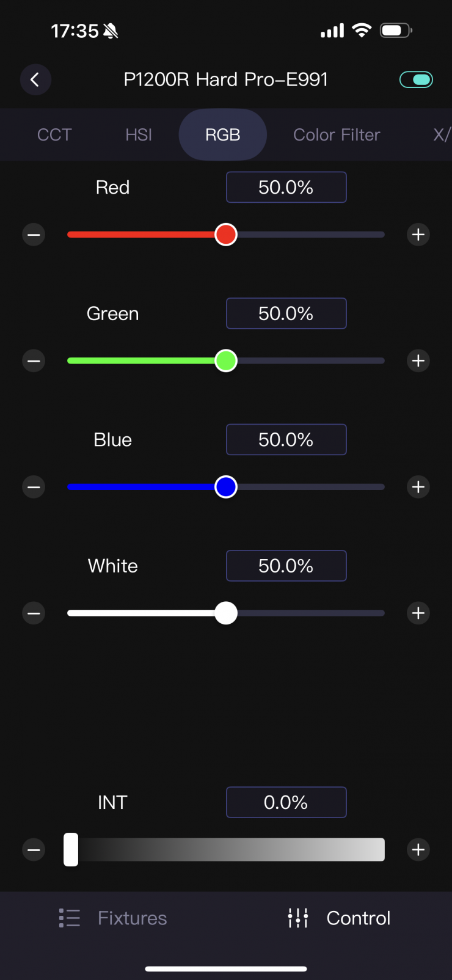Click the INT intensity gradient slider
Viewport: 452px width, 980px height.
pyautogui.click(x=226, y=850)
